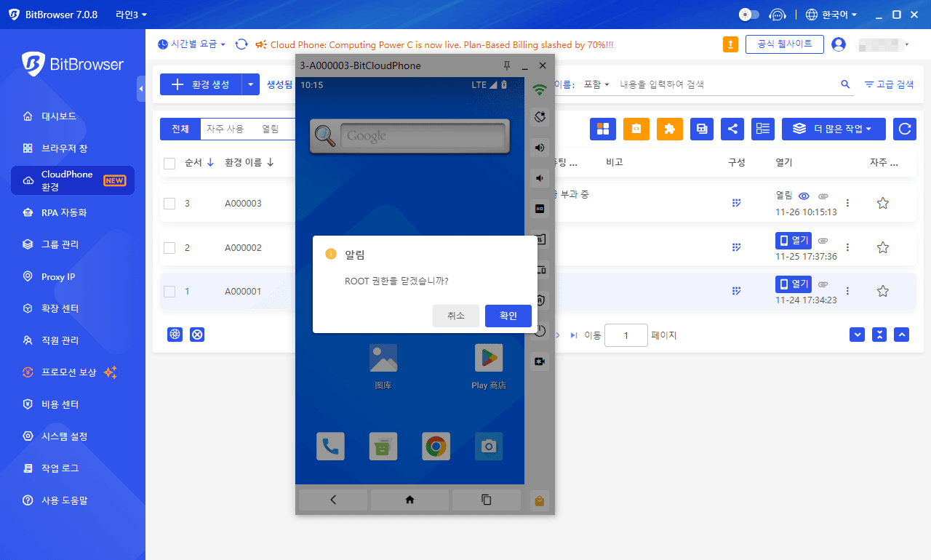This screenshot has width=931, height=560.
Task: Open the 라인3 line selector dropdown
Action: point(131,15)
